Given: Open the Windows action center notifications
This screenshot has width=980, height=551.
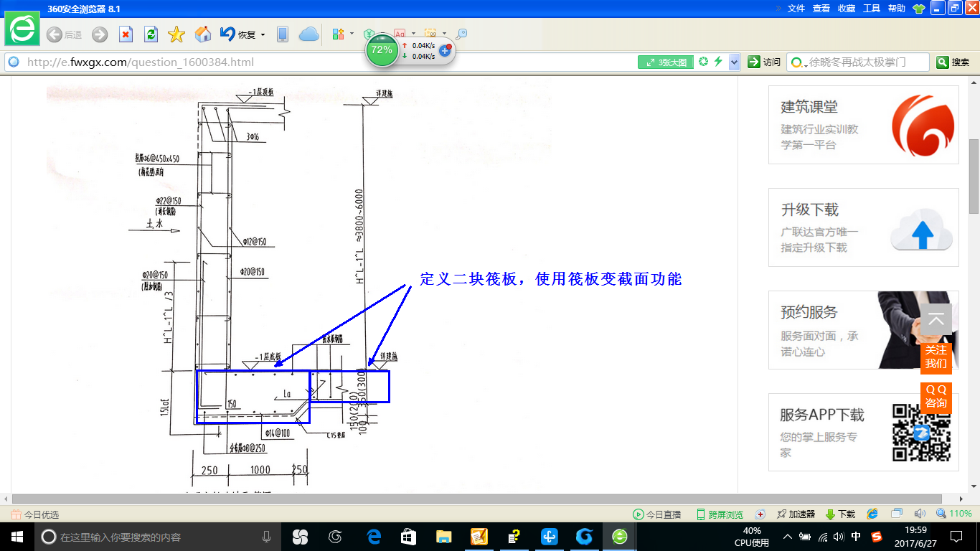Looking at the screenshot, I should coord(956,537).
